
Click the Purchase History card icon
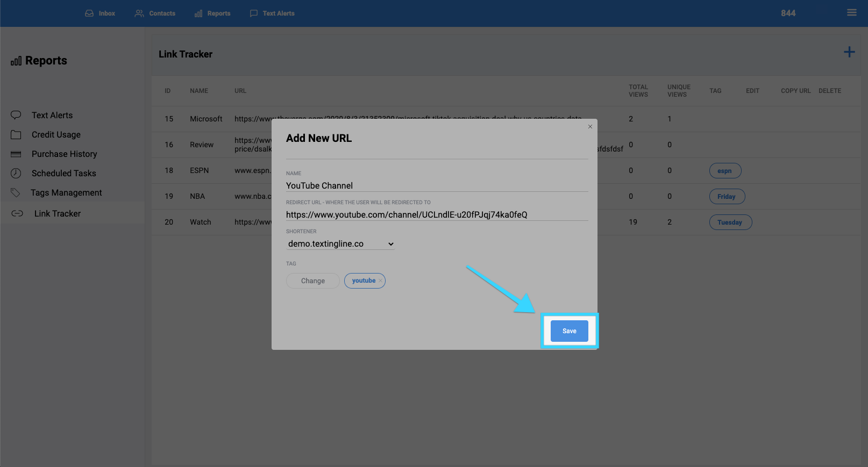point(16,154)
